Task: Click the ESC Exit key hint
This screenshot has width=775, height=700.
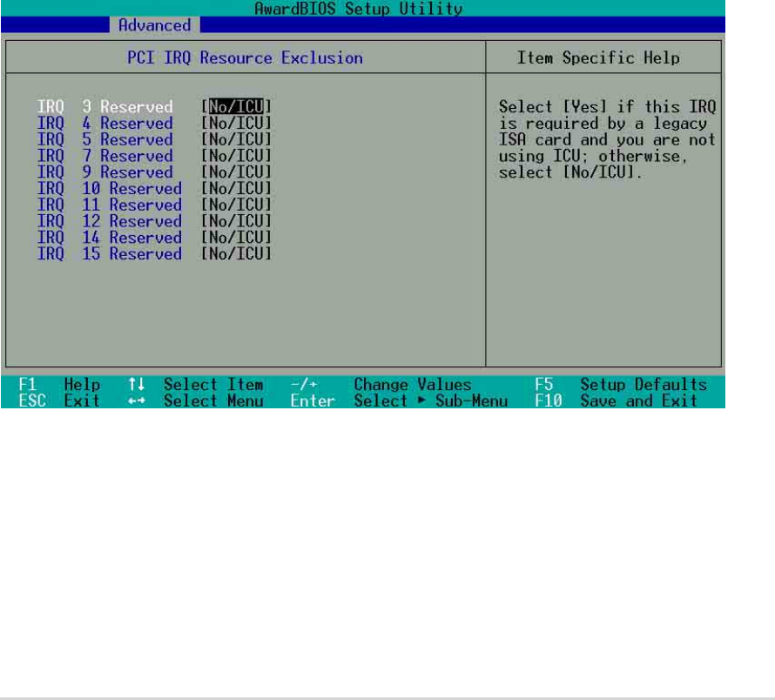Action: 59,400
